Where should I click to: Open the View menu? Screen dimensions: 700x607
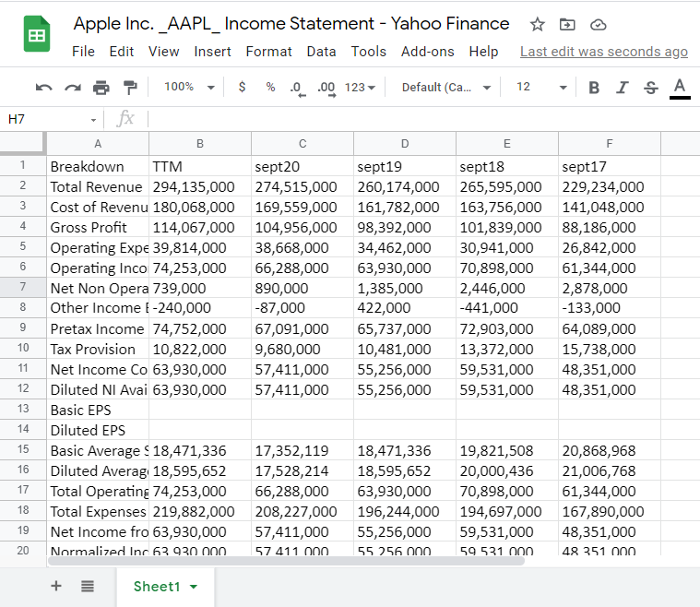(164, 52)
